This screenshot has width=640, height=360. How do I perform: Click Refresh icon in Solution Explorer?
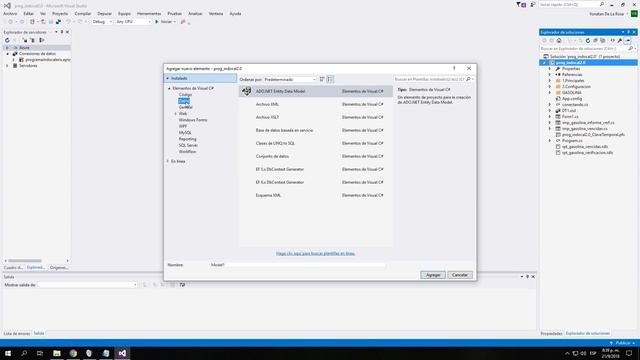tap(588, 40)
